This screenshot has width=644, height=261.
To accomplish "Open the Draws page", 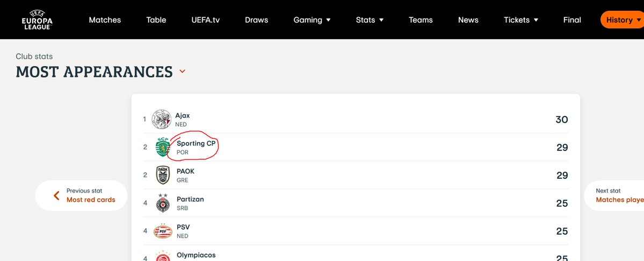I will [x=256, y=20].
